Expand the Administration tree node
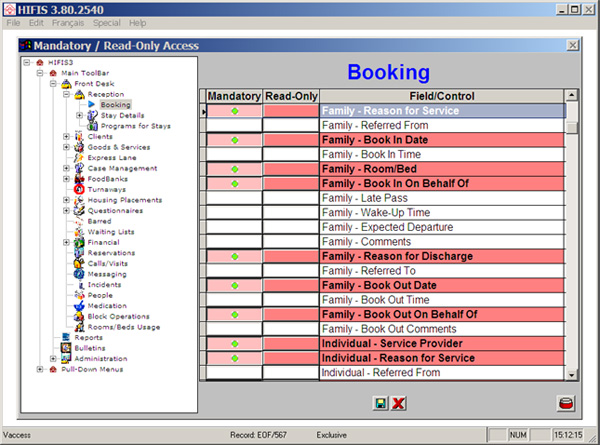 point(52,358)
